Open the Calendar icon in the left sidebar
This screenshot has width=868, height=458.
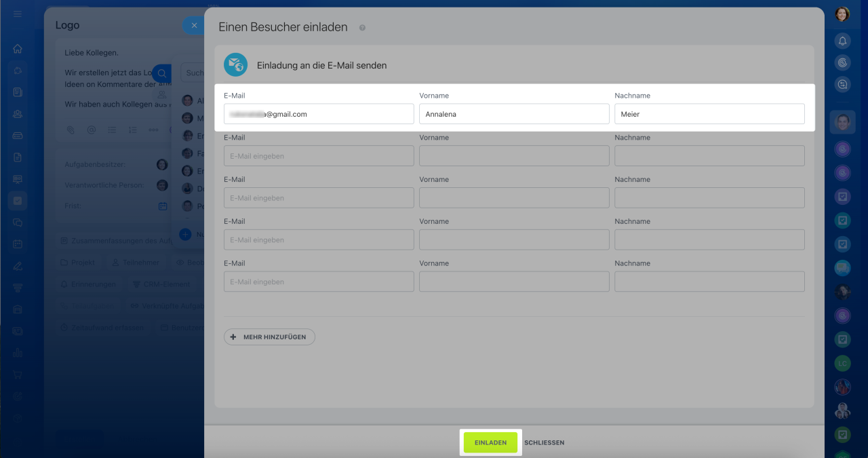pos(18,244)
